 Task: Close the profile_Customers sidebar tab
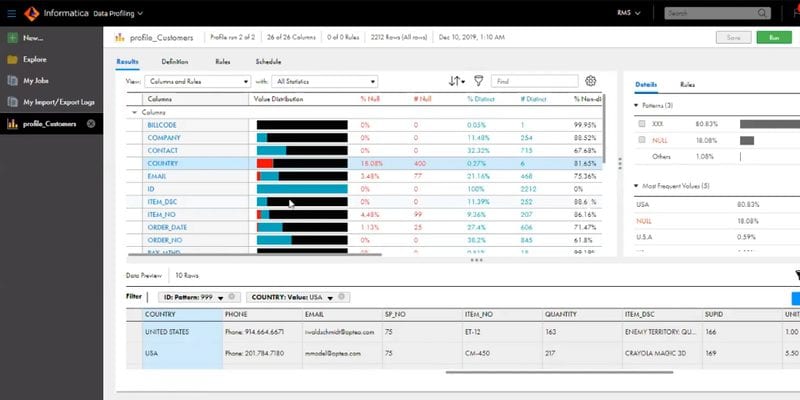coord(91,123)
